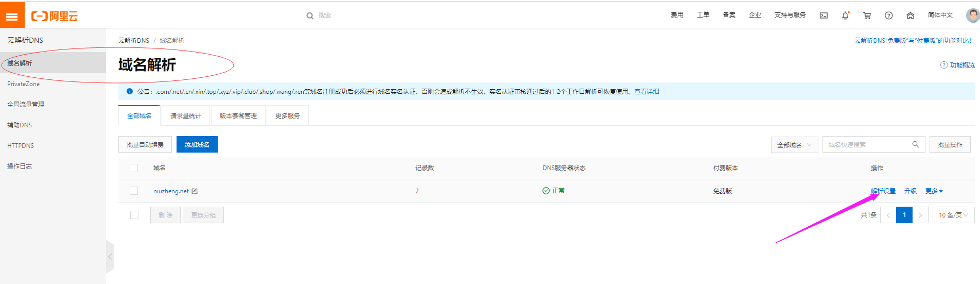This screenshot has height=284, width=980.
Task: Click the 批量自动续费 button
Action: point(145,144)
